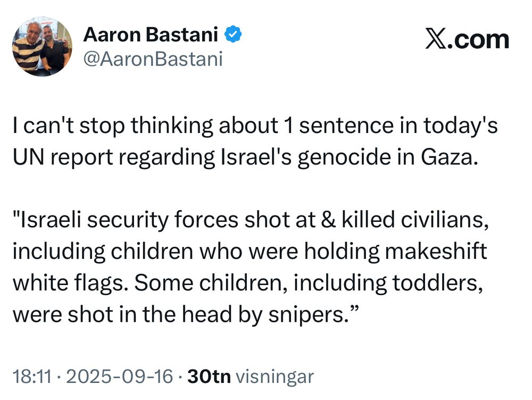The height and width of the screenshot is (400, 532).
Task: Click the blue verified checkmark badge
Action: pos(233,34)
